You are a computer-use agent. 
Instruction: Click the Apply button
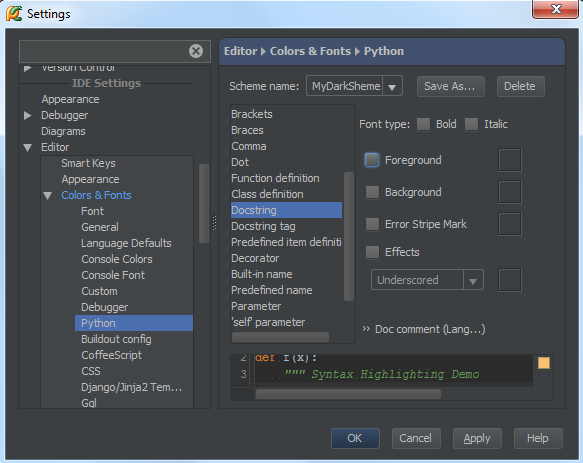477,438
